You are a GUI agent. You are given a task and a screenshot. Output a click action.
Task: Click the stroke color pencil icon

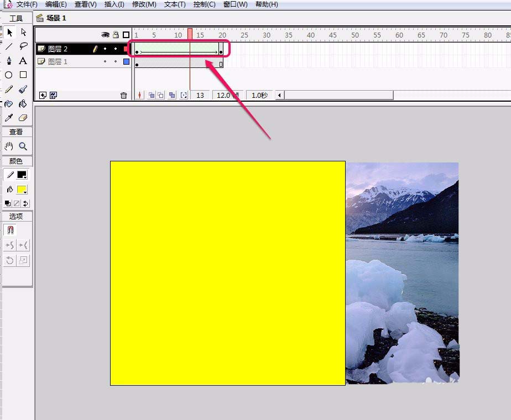tap(10, 175)
